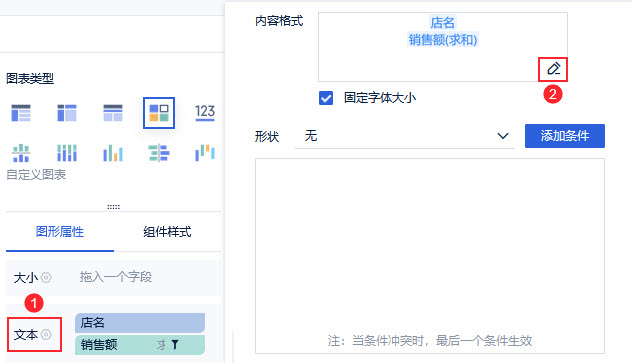This screenshot has height=363, width=632.
Task: Pick the multicolor bar chart icon
Action: [113, 153]
